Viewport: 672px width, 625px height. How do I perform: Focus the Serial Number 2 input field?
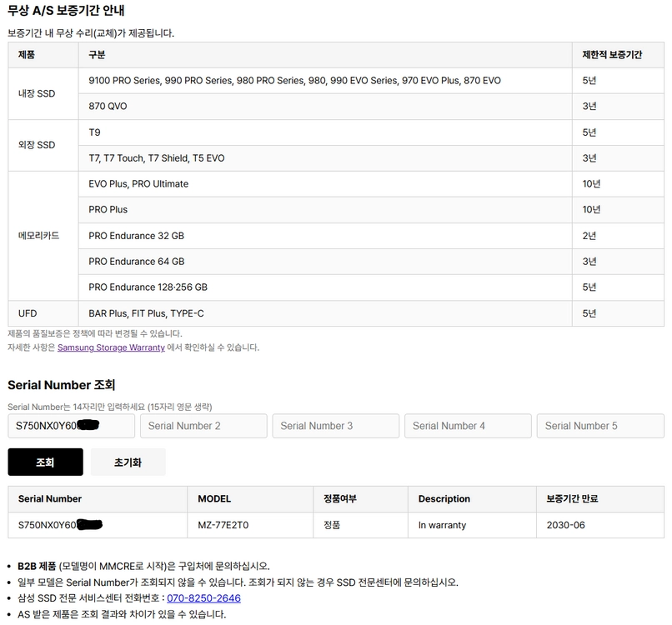(203, 426)
